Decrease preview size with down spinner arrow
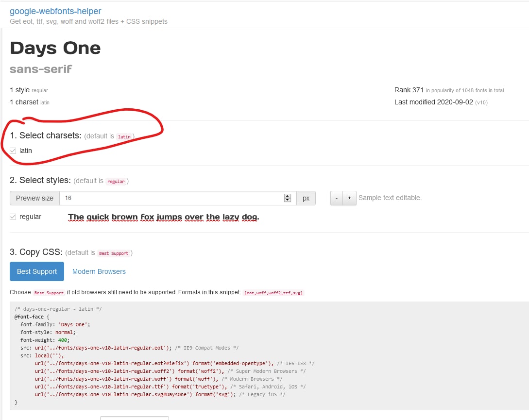The image size is (529, 420). [288, 200]
